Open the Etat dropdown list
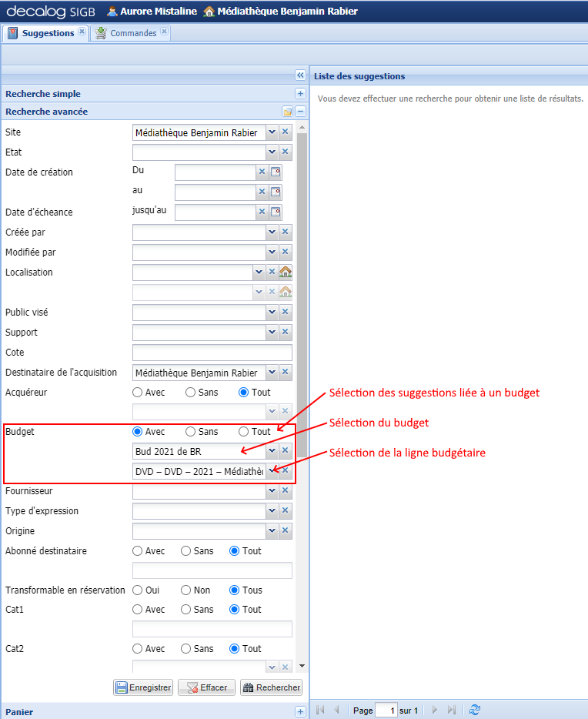This screenshot has height=719, width=588. [272, 152]
